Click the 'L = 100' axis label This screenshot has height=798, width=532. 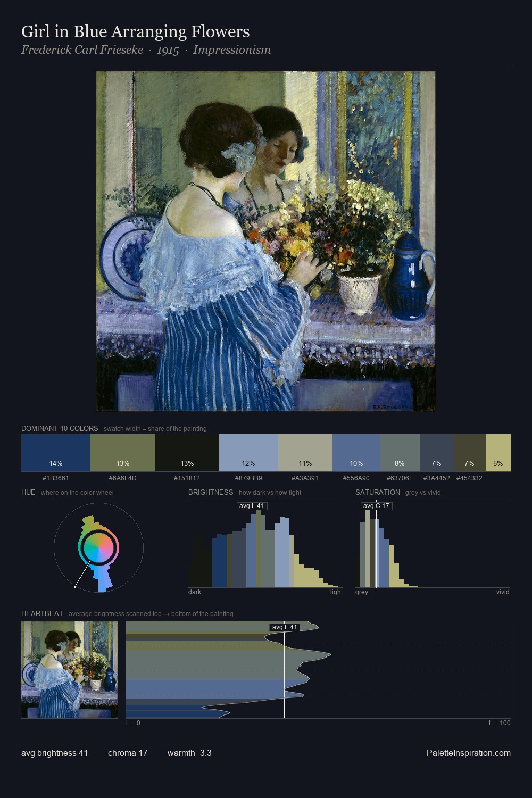click(x=500, y=723)
